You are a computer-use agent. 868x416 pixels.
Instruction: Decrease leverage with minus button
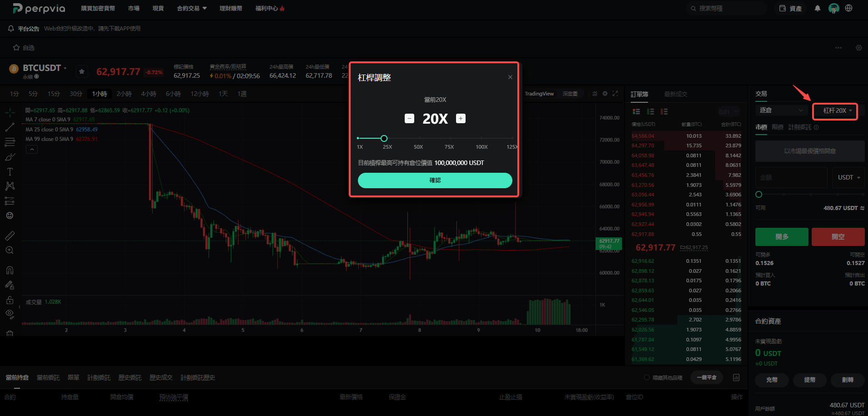tap(409, 119)
